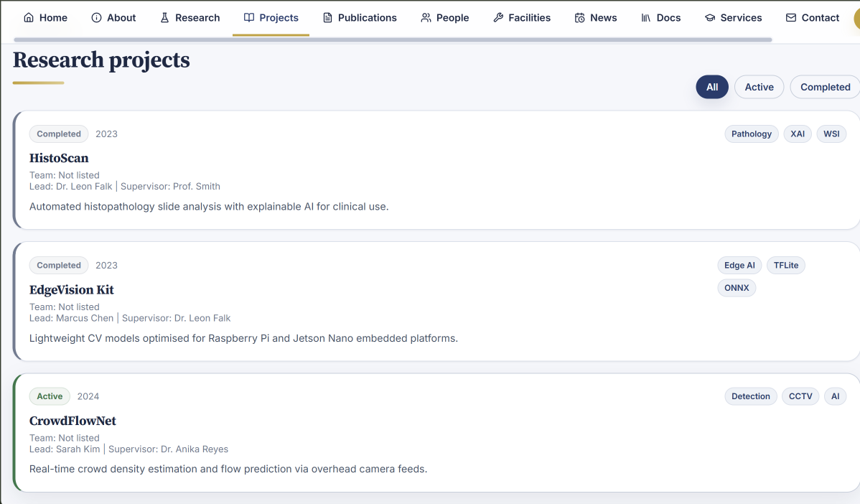Select the Projects nav tab label

point(279,17)
